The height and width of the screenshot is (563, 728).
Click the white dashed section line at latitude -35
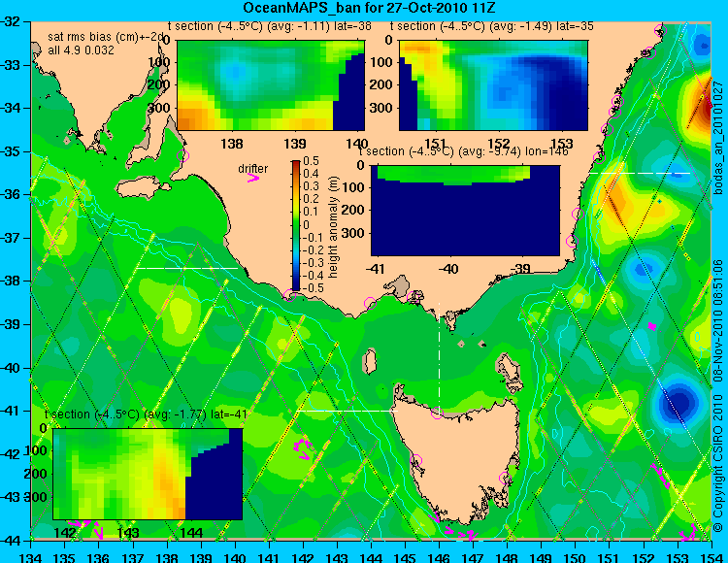click(640, 173)
